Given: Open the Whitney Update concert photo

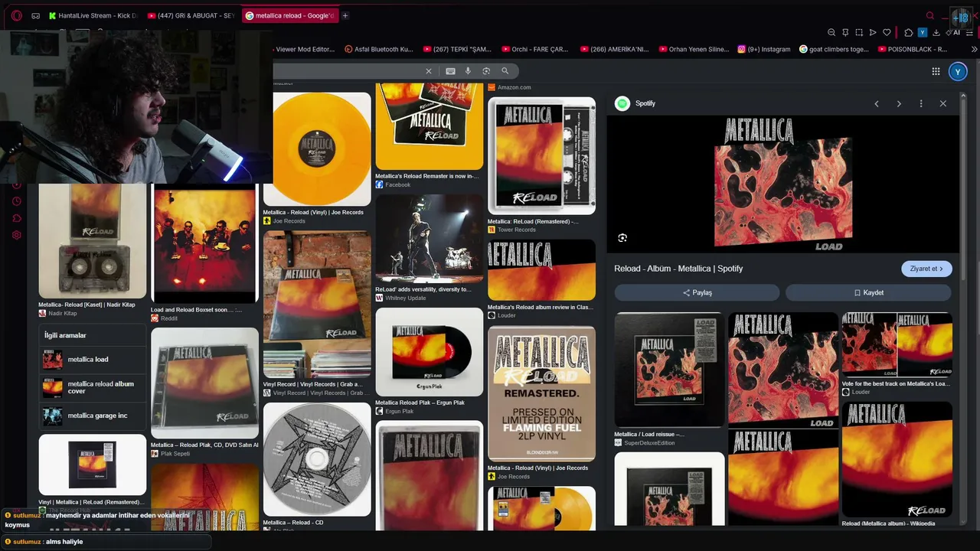Looking at the screenshot, I should point(430,239).
